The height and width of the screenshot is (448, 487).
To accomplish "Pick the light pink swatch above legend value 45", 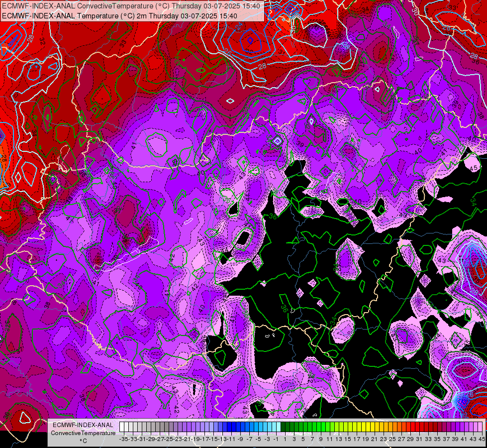I will [480, 427].
